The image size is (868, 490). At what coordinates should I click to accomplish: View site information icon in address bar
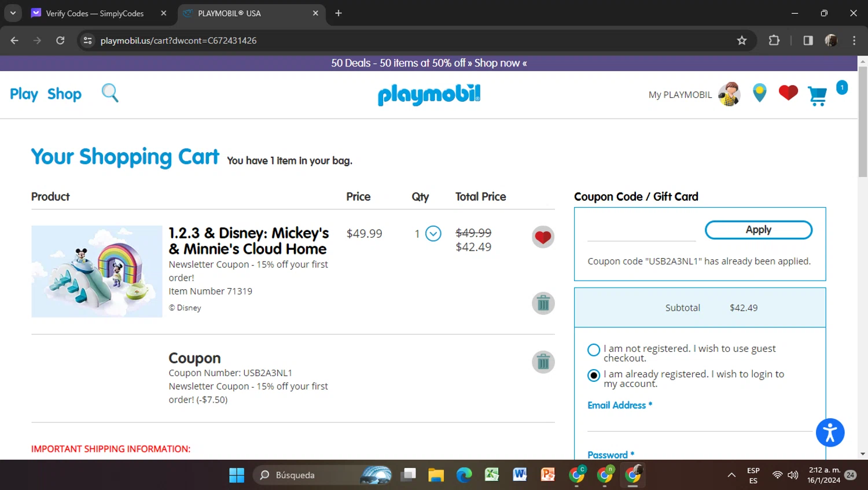(88, 40)
